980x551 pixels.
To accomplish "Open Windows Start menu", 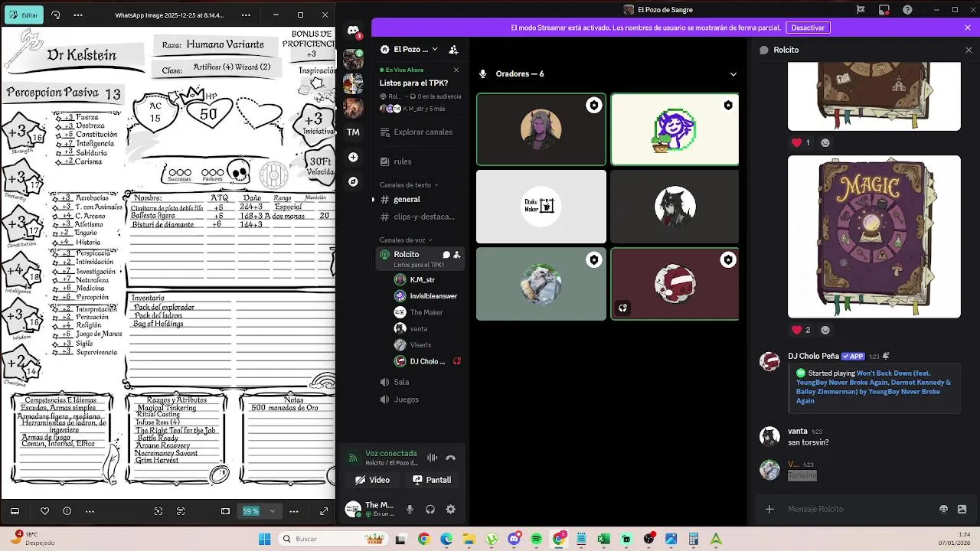I will point(264,540).
